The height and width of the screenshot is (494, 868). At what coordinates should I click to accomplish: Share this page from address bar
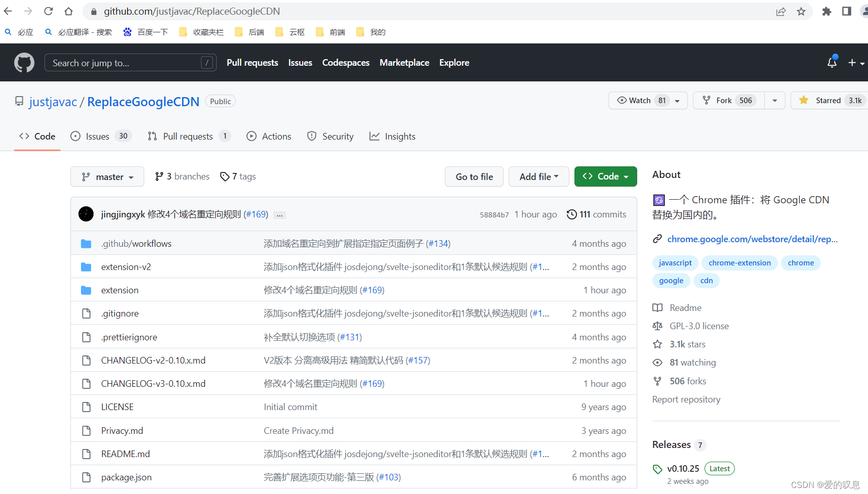pos(781,11)
